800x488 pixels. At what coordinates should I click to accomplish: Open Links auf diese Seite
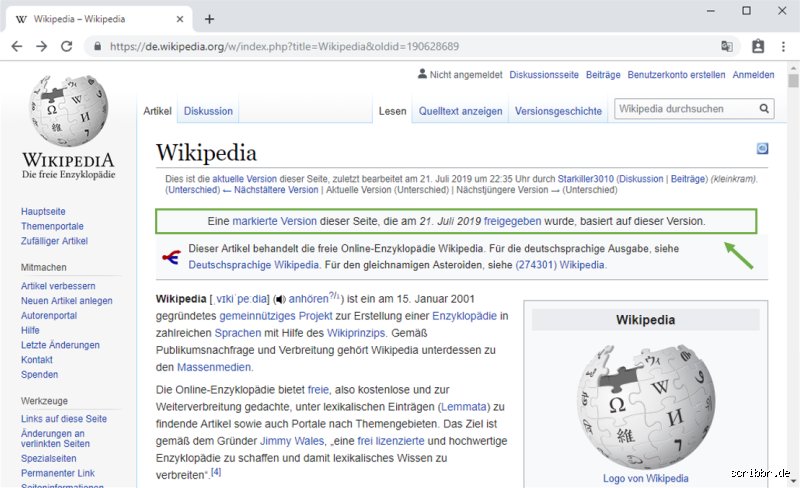[64, 419]
